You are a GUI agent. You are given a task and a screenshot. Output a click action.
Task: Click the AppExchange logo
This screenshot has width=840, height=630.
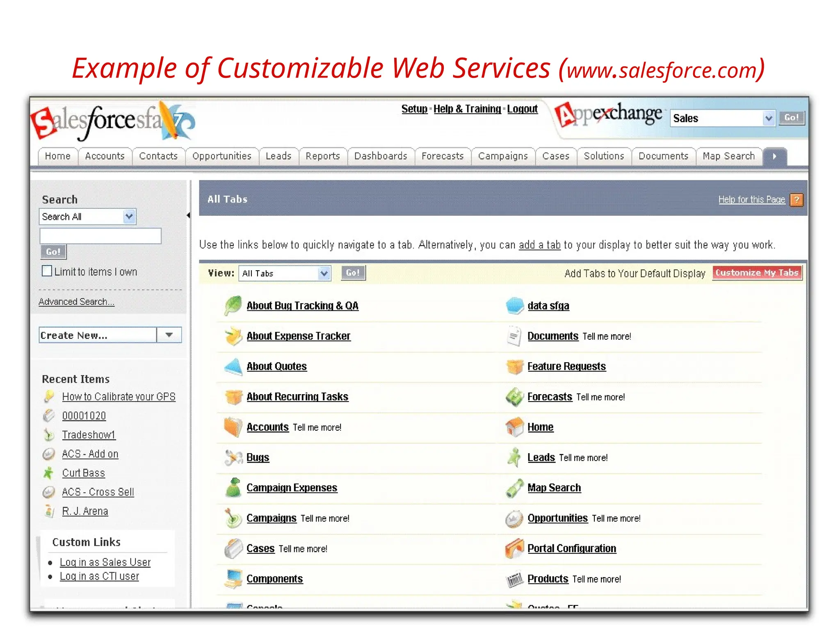click(x=608, y=114)
